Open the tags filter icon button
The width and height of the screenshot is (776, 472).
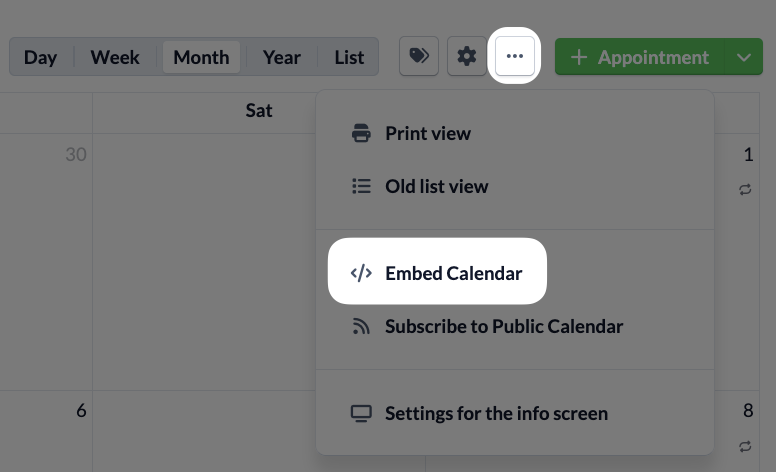tap(419, 56)
